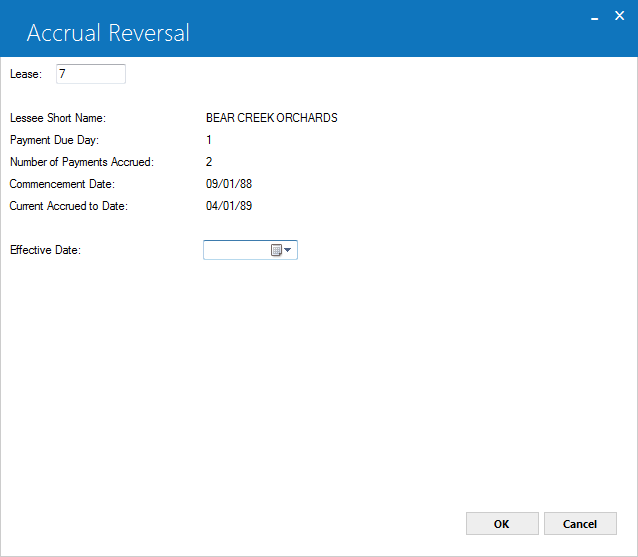Click the Lessee Short Name label
Screen dimensions: 638x557
pyautogui.click(x=58, y=118)
